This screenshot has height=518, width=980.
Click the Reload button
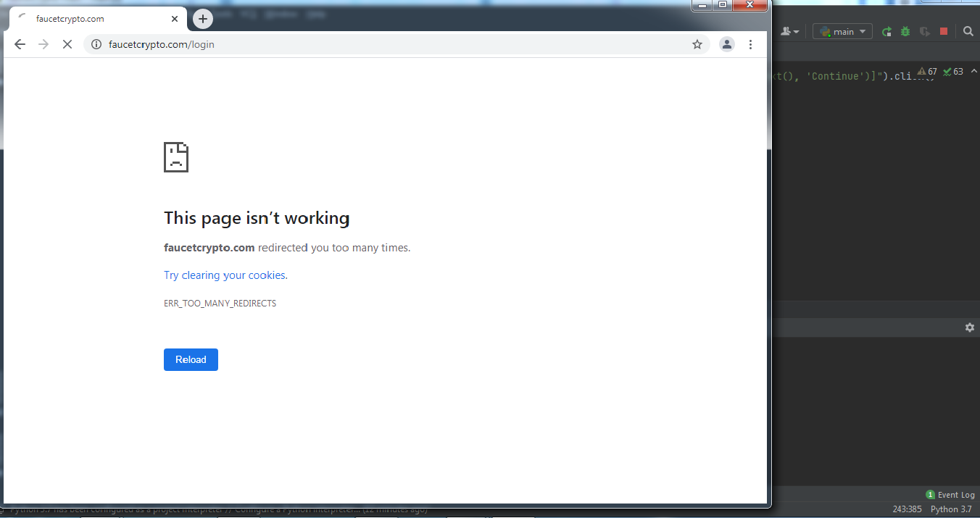pos(191,359)
